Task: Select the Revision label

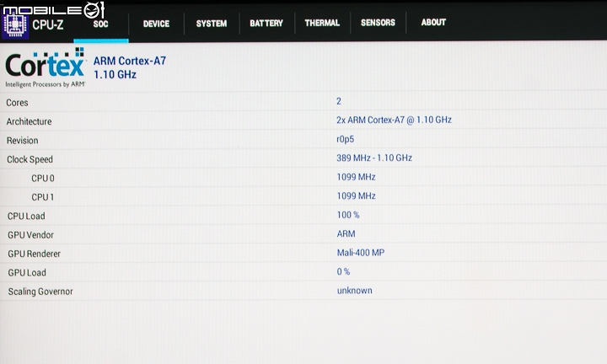Action: (23, 141)
